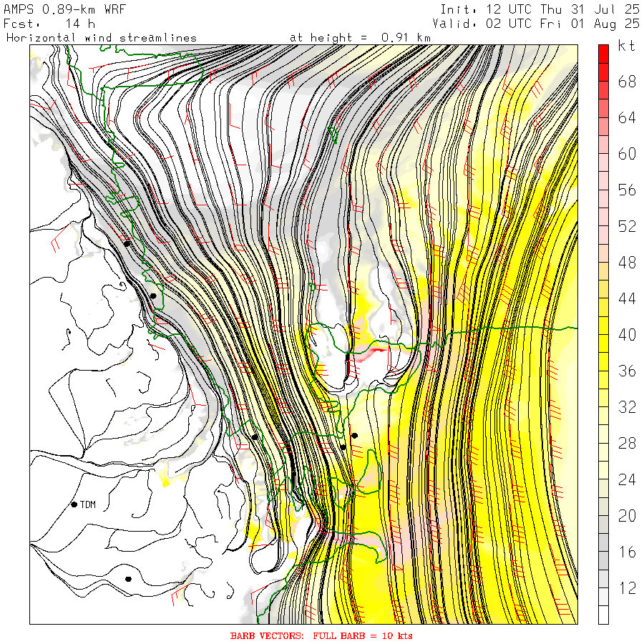Screen dimensions: 644x644
Task: Click the '64' color scale value
Action: click(627, 118)
